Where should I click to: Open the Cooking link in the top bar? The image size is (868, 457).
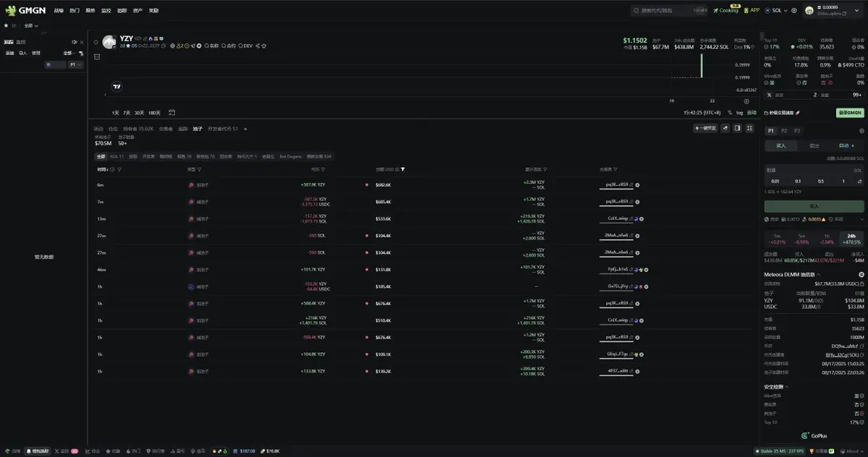726,11
